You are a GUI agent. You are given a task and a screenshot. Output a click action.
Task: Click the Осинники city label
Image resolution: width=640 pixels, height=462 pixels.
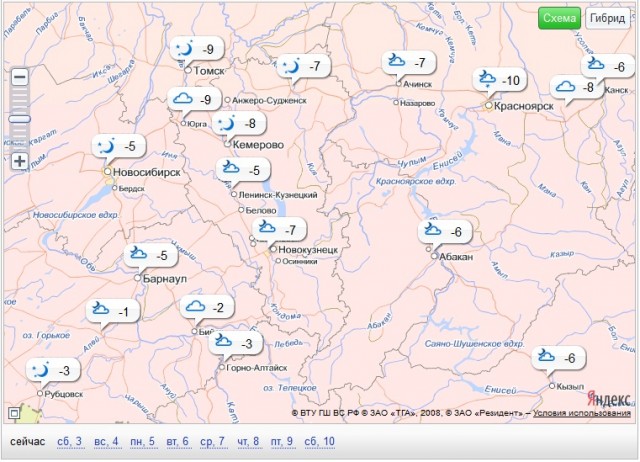pos(300,261)
